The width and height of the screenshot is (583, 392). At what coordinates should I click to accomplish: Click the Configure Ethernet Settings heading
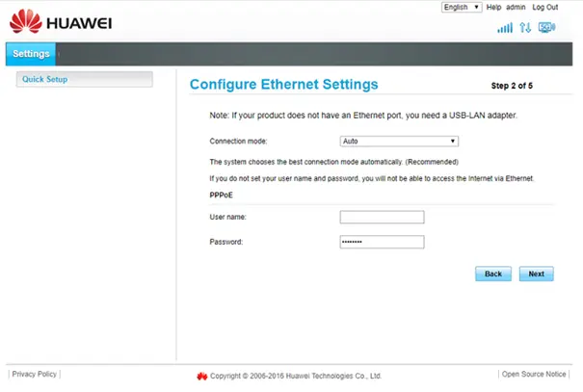[283, 85]
